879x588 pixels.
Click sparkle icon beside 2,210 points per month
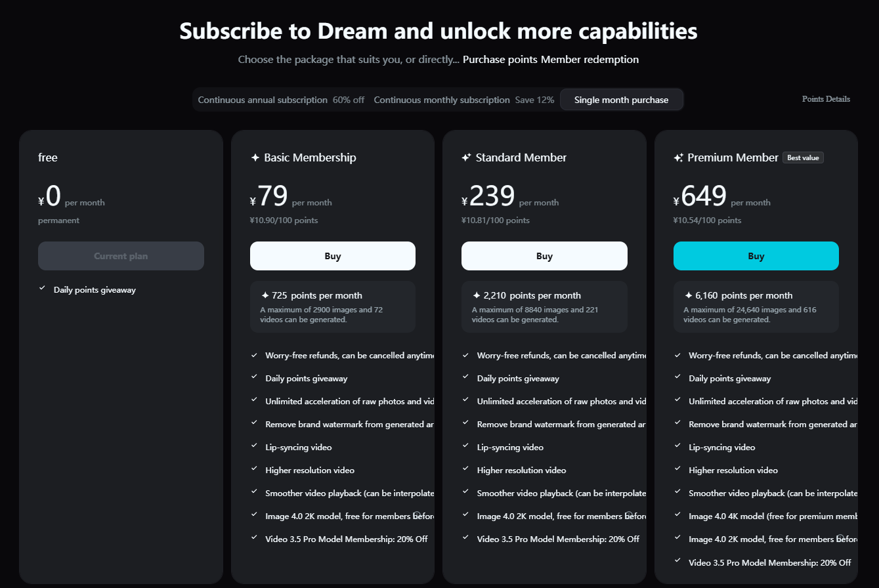[477, 295]
